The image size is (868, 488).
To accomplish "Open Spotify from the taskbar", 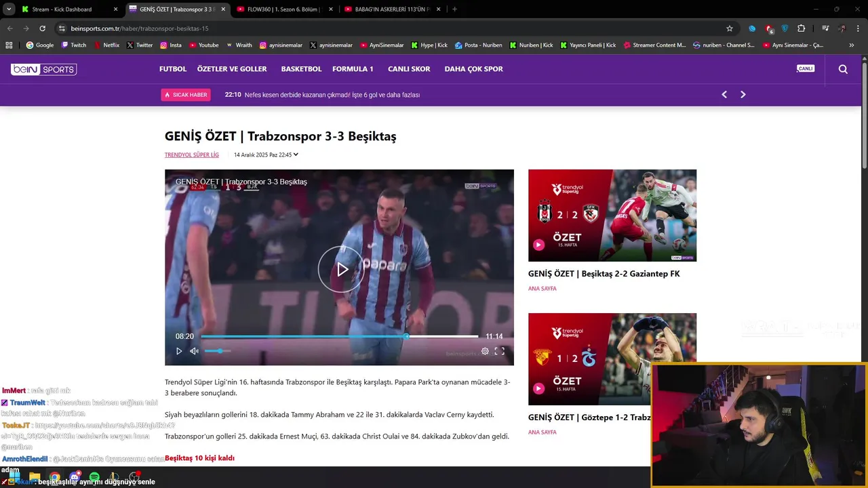I will 94,478.
